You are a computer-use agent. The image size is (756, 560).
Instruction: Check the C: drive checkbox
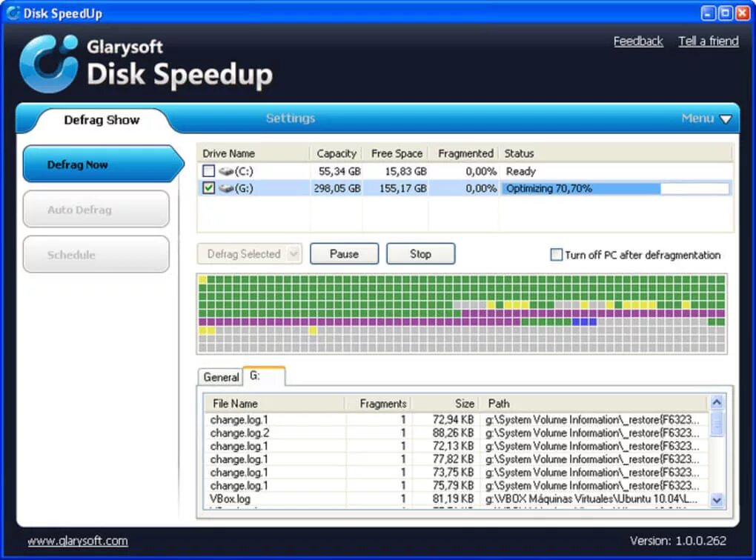[208, 171]
